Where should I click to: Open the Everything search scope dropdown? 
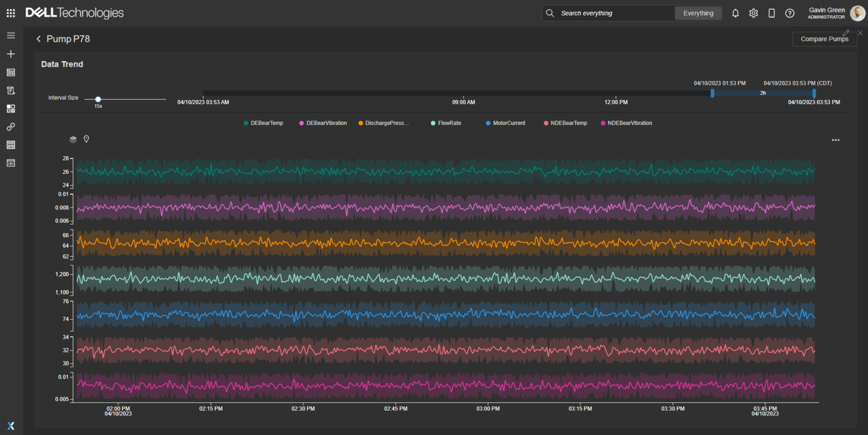point(698,13)
